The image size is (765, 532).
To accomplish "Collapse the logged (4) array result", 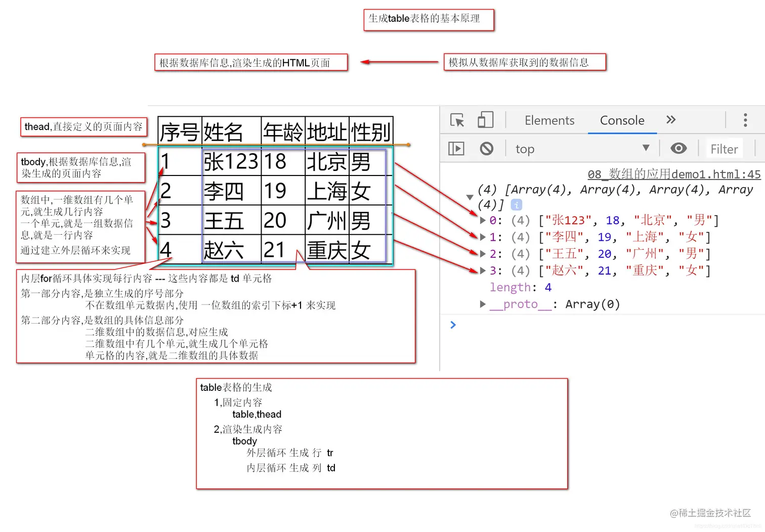I will (470, 197).
